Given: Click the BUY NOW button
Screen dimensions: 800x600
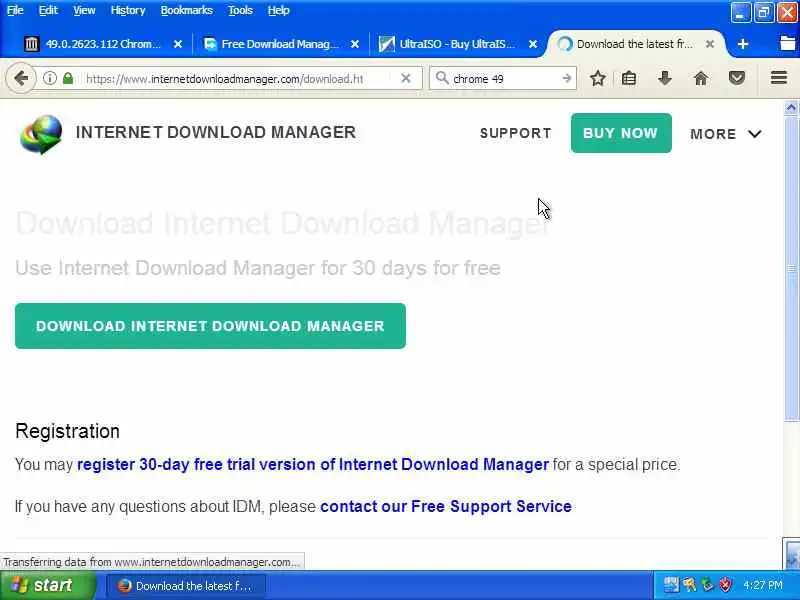Looking at the screenshot, I should (x=621, y=133).
